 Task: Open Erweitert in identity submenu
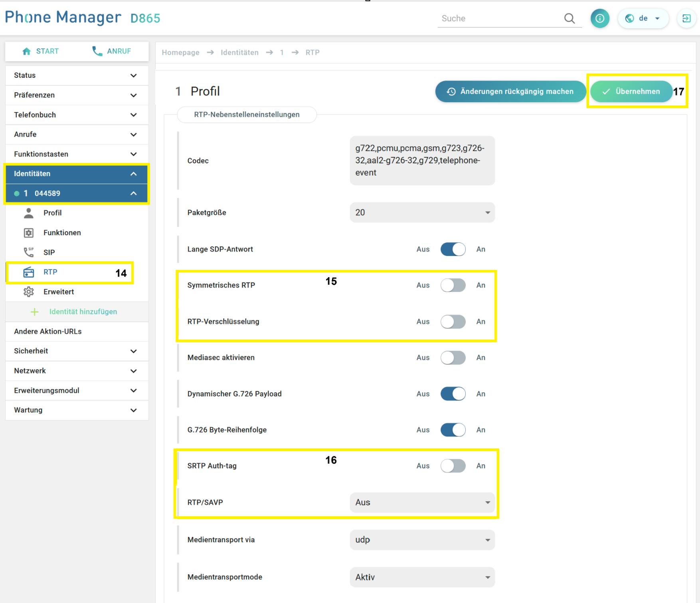(x=59, y=292)
